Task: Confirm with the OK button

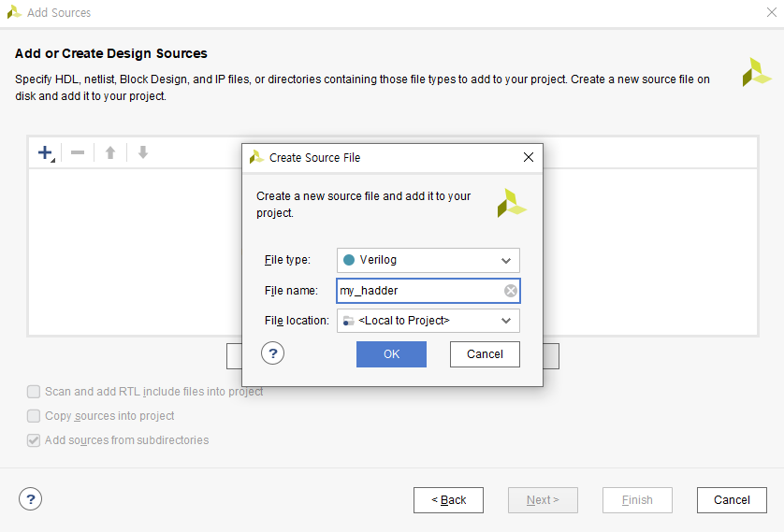Action: (x=391, y=354)
